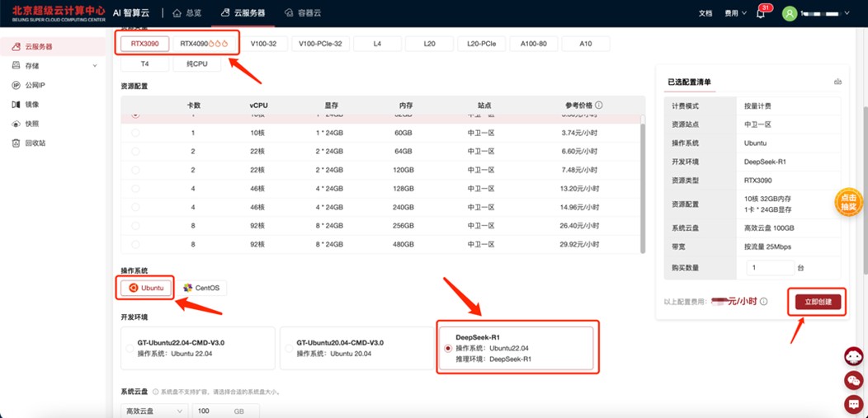Click the 按流量 25Mbps bandwidth value
This screenshot has height=418, width=868.
[768, 247]
